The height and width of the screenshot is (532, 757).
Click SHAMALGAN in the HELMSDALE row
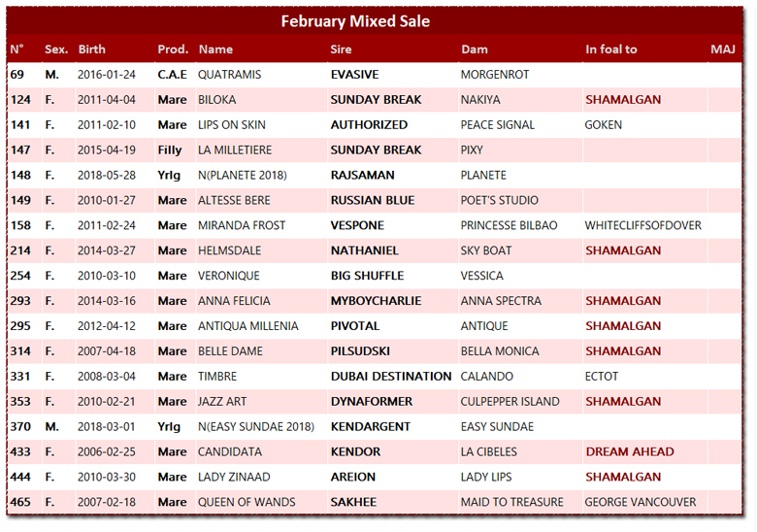point(623,250)
